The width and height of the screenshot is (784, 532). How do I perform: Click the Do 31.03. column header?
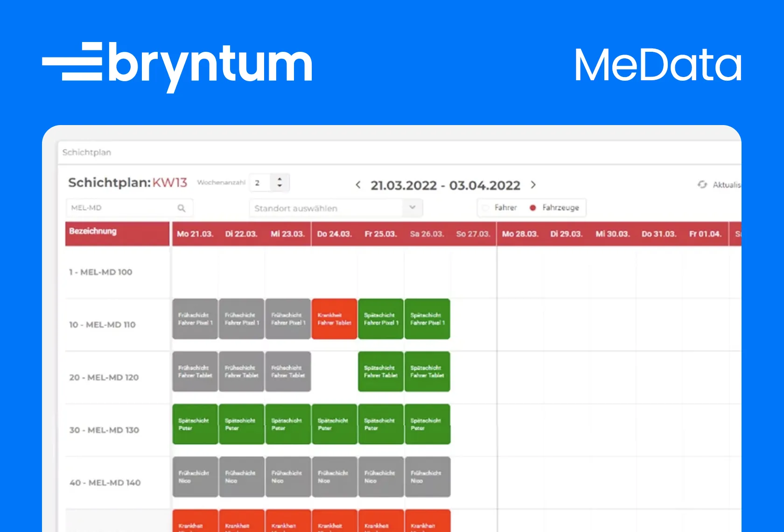[x=659, y=234]
